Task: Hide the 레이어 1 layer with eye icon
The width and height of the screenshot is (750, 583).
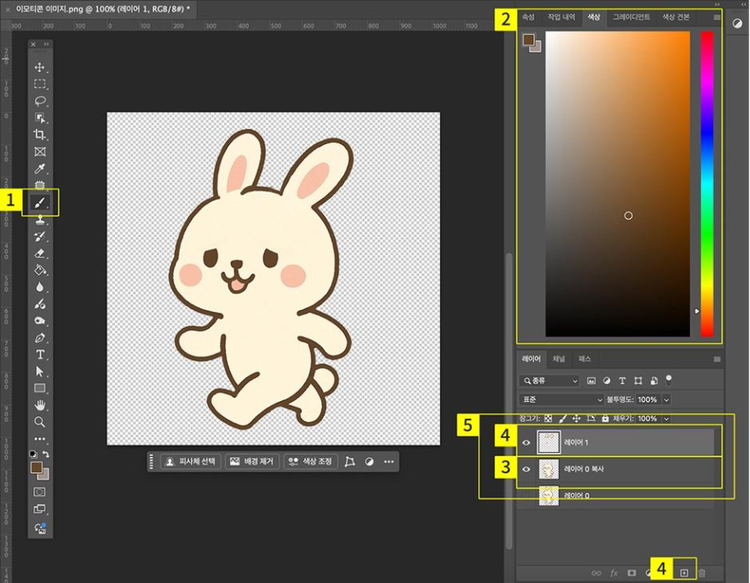Action: pyautogui.click(x=526, y=441)
